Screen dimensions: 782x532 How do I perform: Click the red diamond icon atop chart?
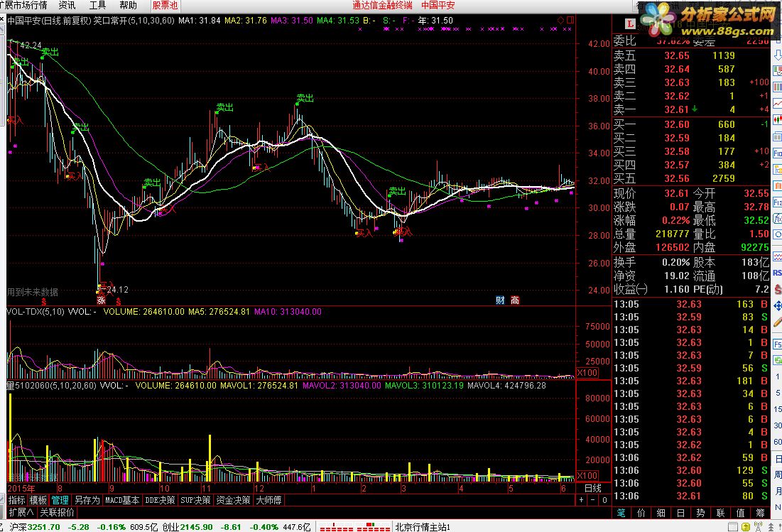coord(560,20)
